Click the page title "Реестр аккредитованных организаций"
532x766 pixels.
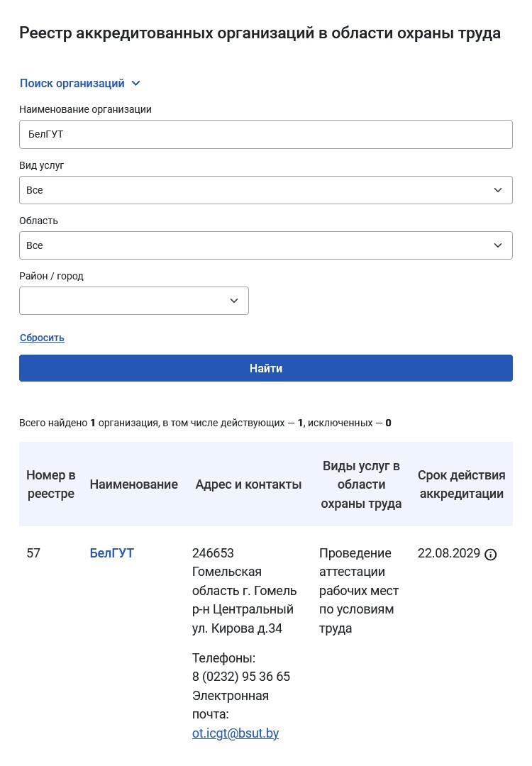tap(260, 33)
